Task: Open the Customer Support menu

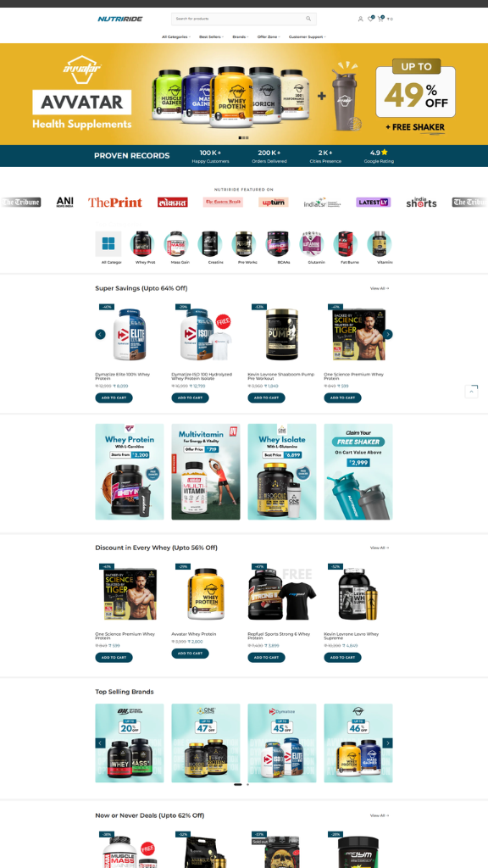Action: (307, 37)
